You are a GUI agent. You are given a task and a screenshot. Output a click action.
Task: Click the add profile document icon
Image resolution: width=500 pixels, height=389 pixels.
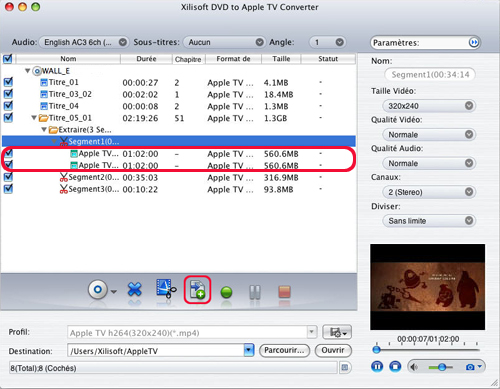click(x=197, y=290)
